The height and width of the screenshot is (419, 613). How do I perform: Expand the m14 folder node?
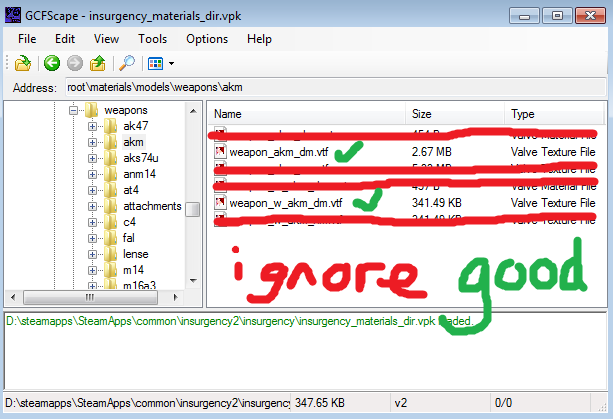(x=92, y=270)
